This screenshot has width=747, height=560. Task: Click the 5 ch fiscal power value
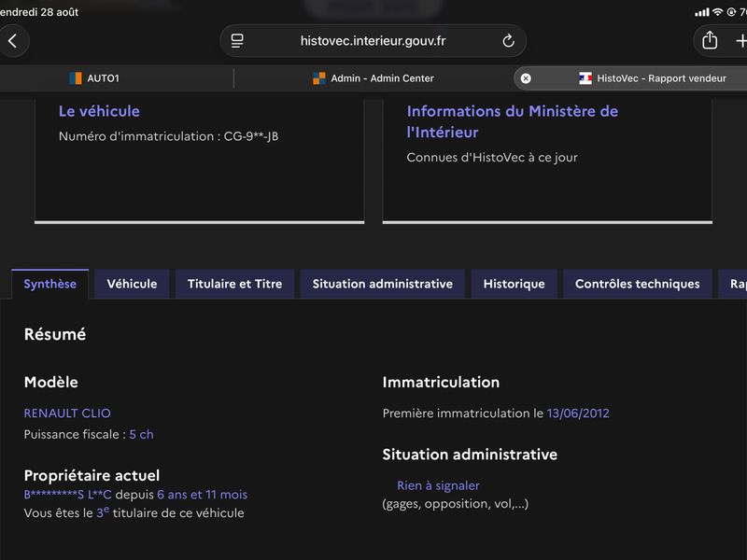(x=142, y=434)
